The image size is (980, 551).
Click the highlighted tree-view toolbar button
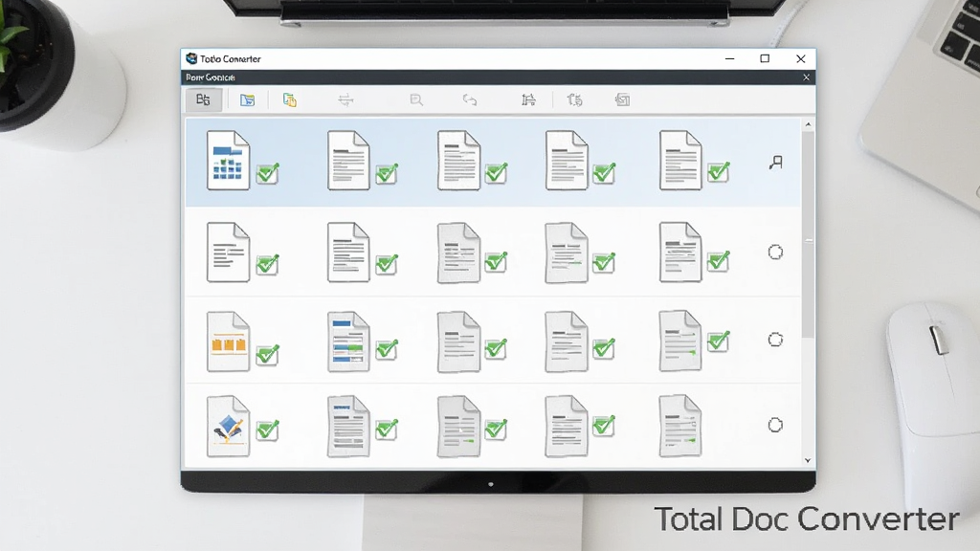[203, 99]
